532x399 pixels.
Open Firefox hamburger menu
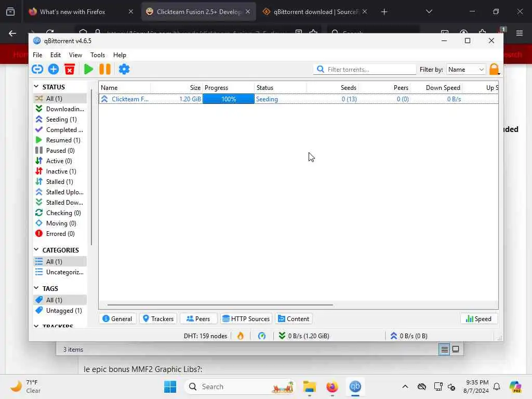519,33
